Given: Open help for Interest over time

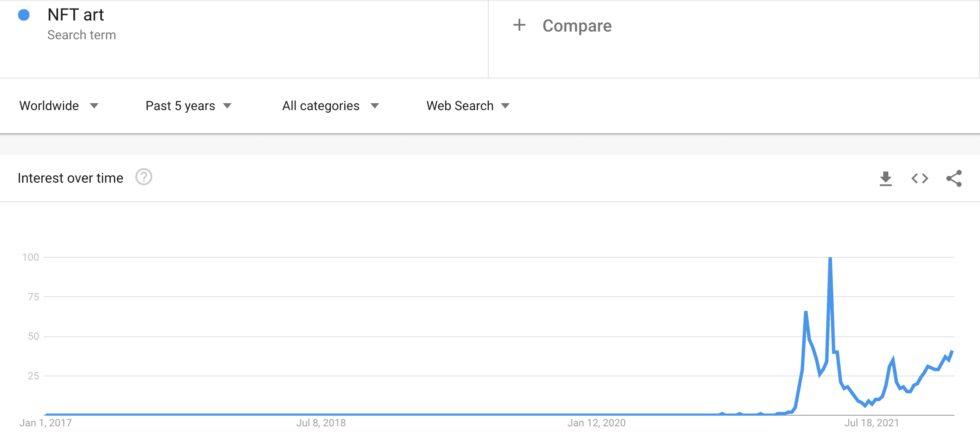Looking at the screenshot, I should (x=144, y=177).
